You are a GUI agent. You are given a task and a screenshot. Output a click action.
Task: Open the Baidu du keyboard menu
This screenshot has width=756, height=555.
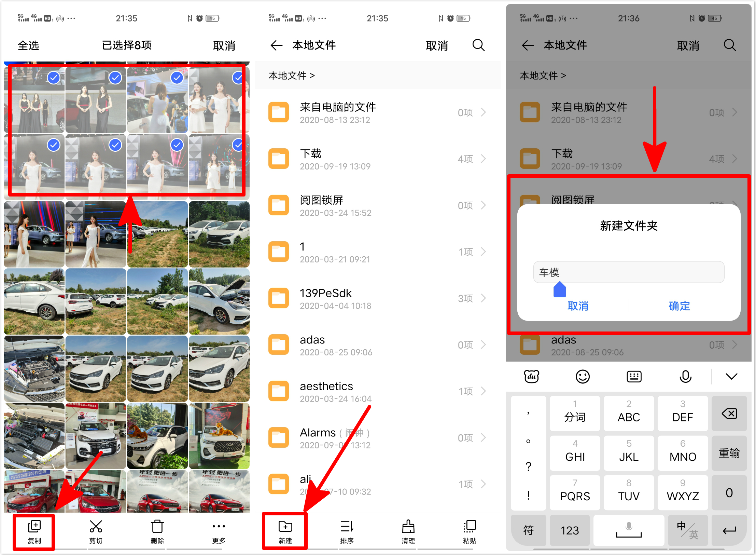(531, 377)
